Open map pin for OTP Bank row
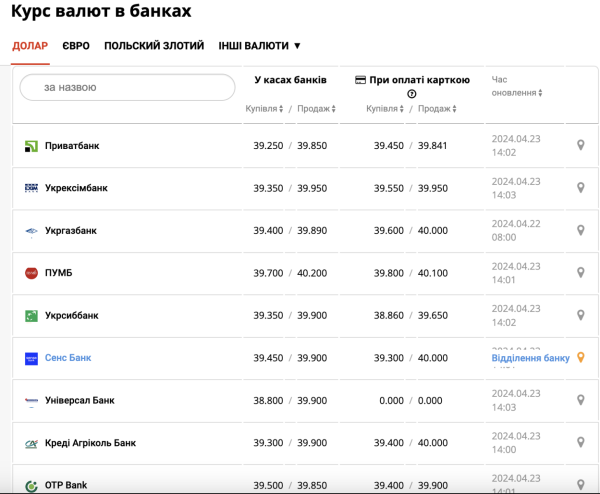The width and height of the screenshot is (600, 494). [580, 485]
